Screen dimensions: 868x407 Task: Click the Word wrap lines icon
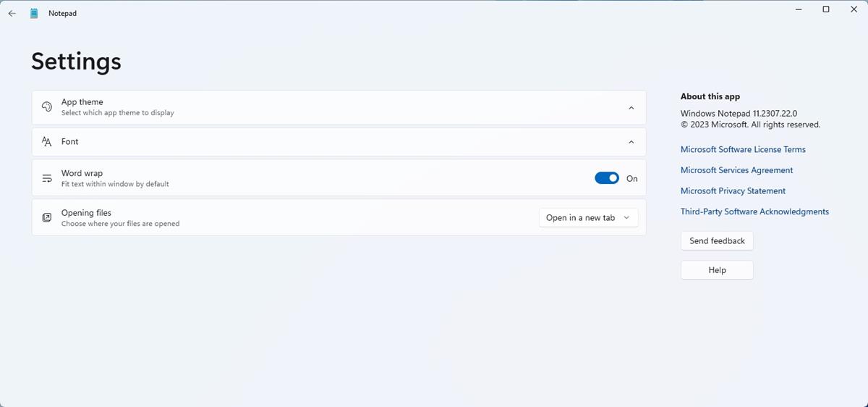[x=47, y=178]
